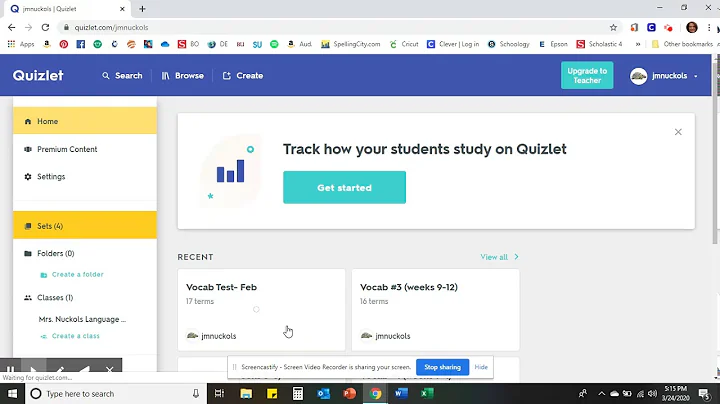Open the Windows Start menu

point(12,393)
